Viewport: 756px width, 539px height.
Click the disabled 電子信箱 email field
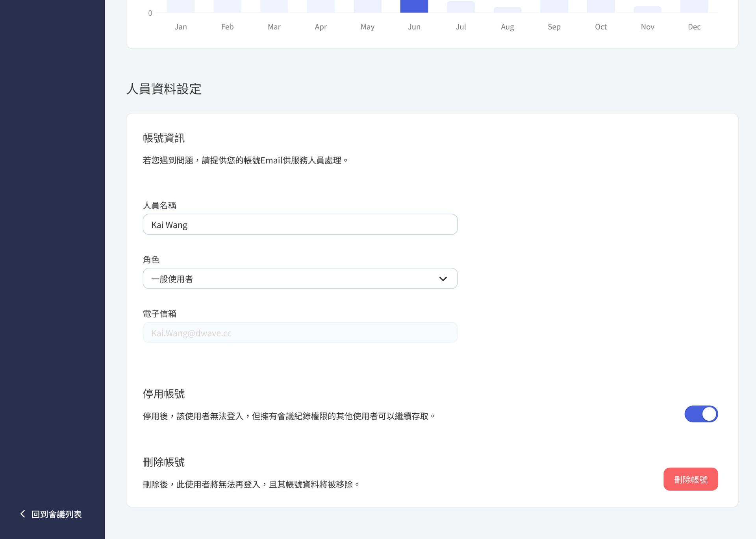(300, 333)
